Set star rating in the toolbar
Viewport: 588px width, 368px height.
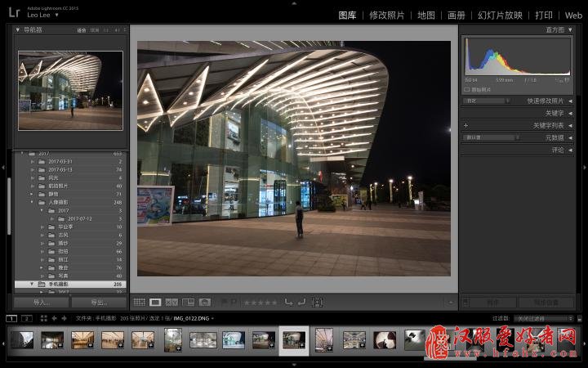pos(261,303)
